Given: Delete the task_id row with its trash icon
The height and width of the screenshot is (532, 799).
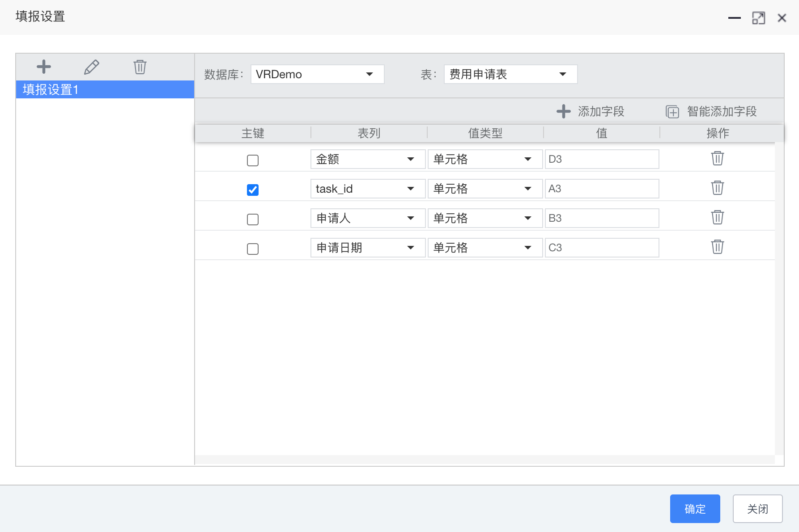Looking at the screenshot, I should pos(718,188).
